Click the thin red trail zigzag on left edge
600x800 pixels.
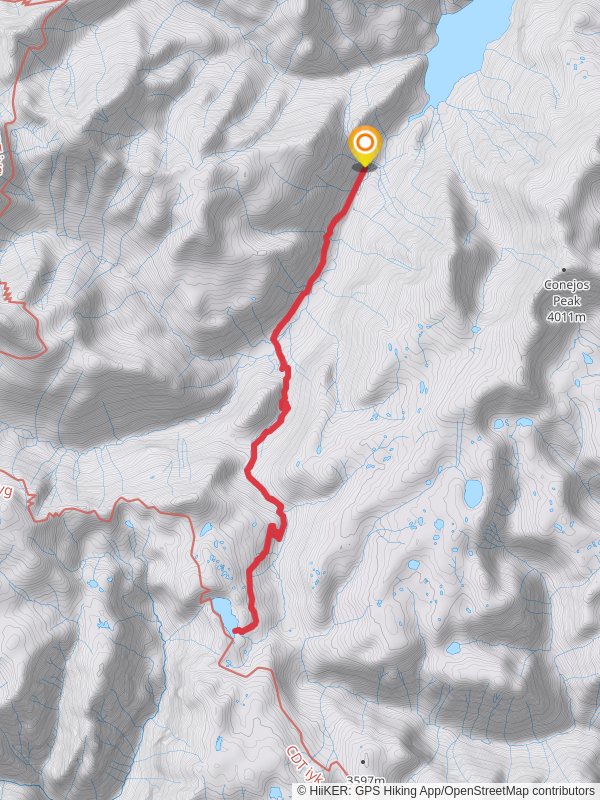point(7,291)
